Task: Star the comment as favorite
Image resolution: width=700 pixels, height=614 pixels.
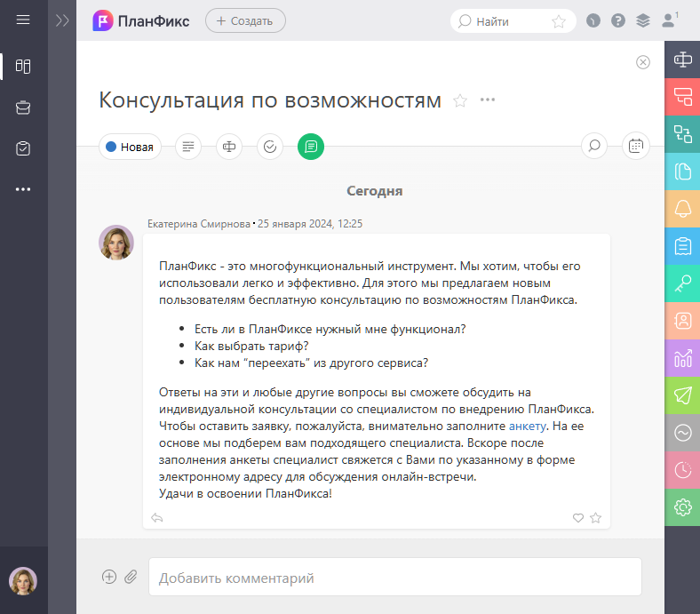Action: point(595,517)
